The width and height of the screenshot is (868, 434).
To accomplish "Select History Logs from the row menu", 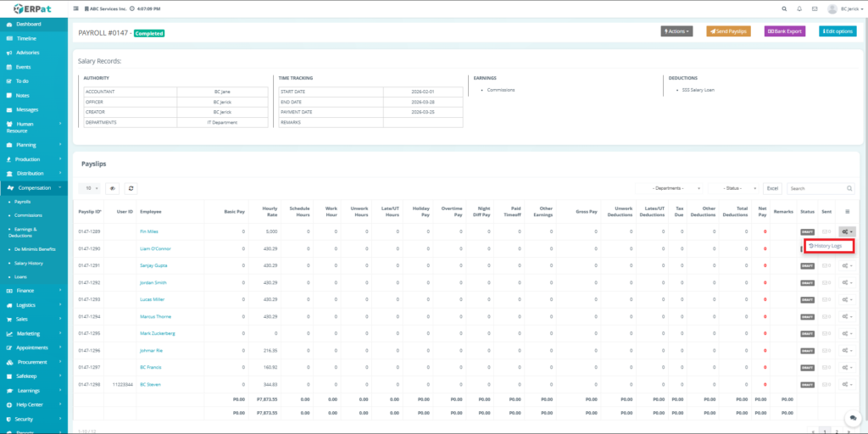I will 828,246.
